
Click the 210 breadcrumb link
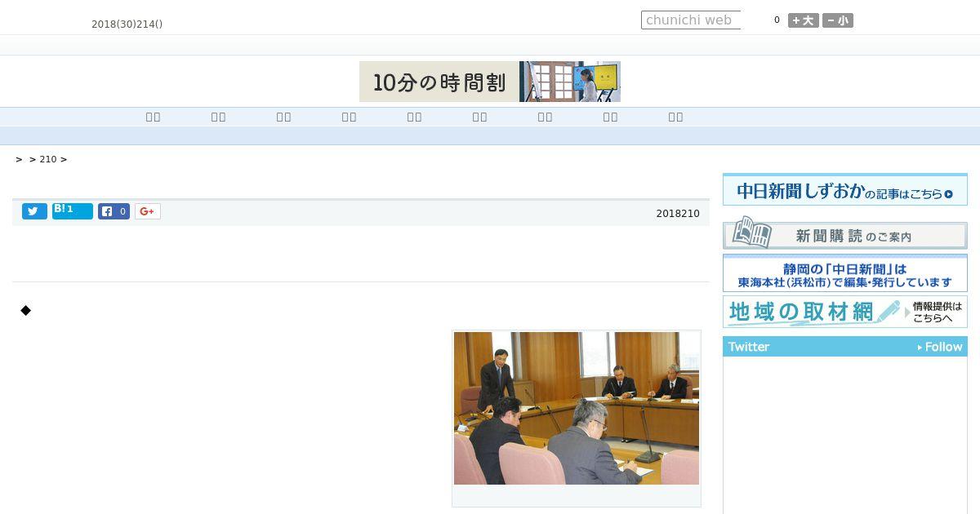point(48,159)
